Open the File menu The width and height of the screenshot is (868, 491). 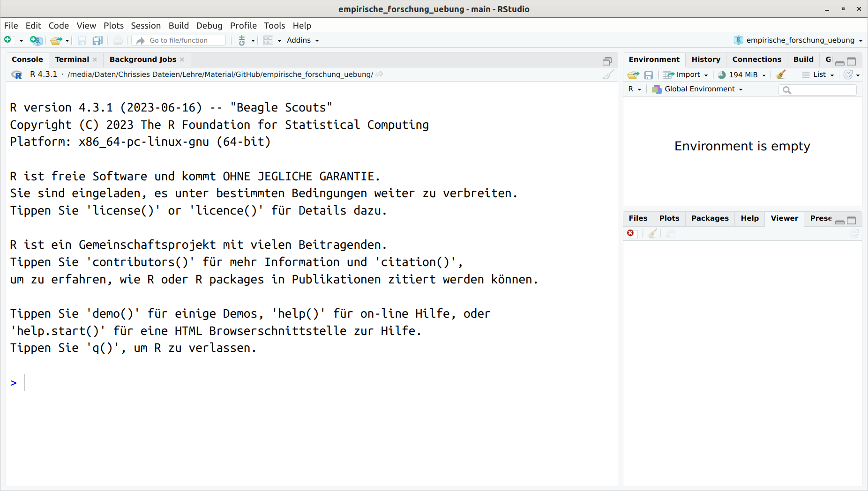[11, 26]
